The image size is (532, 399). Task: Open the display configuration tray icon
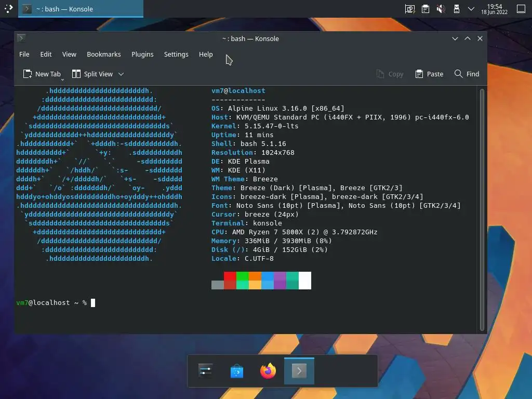(x=410, y=9)
